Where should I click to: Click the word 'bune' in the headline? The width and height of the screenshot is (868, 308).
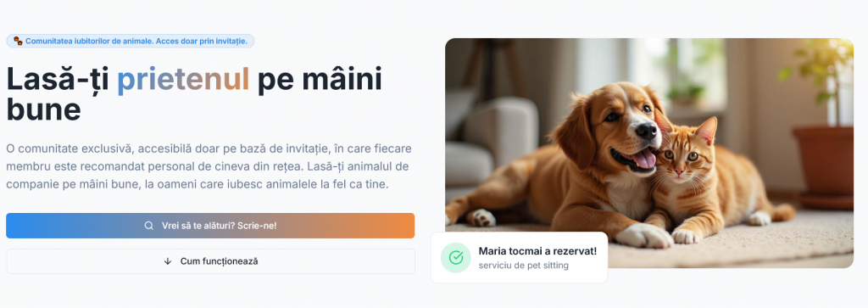click(x=44, y=109)
